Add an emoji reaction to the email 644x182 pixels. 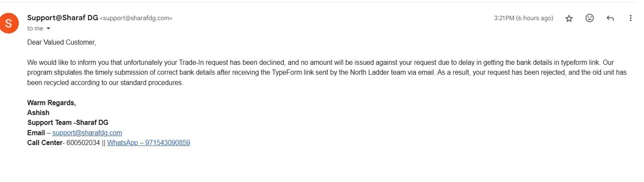[x=590, y=18]
